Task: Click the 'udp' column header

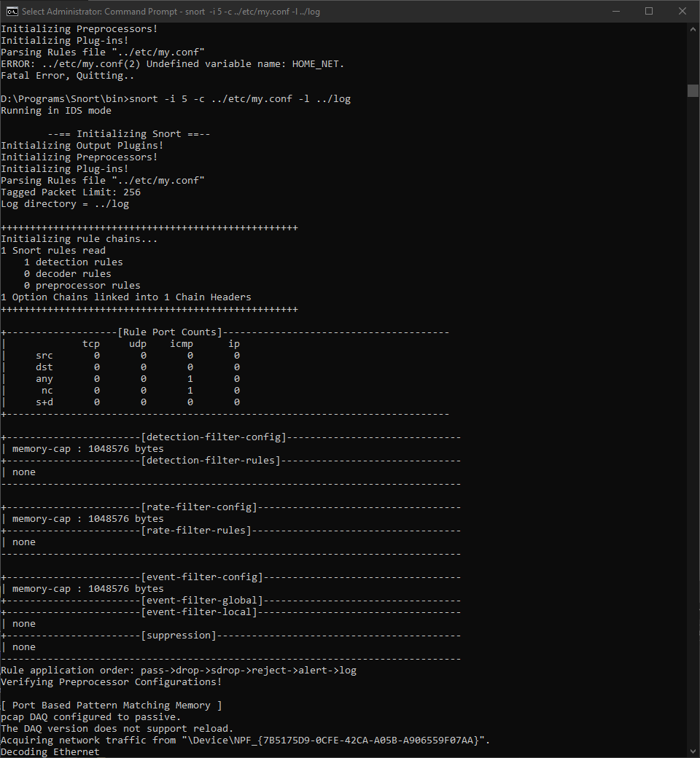Action: (138, 344)
